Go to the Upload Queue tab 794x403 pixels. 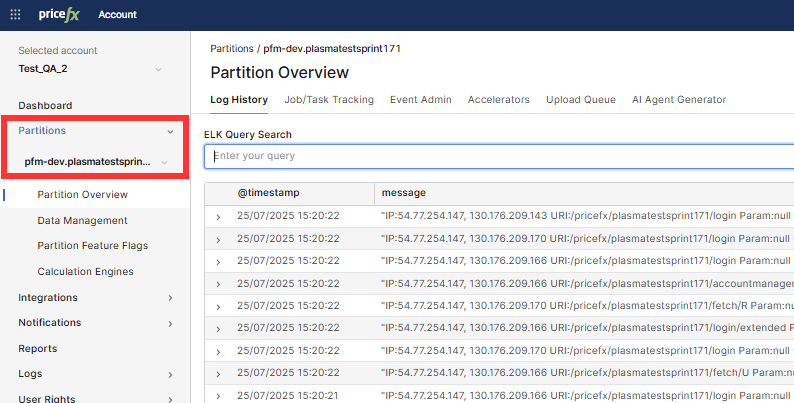[x=580, y=100]
